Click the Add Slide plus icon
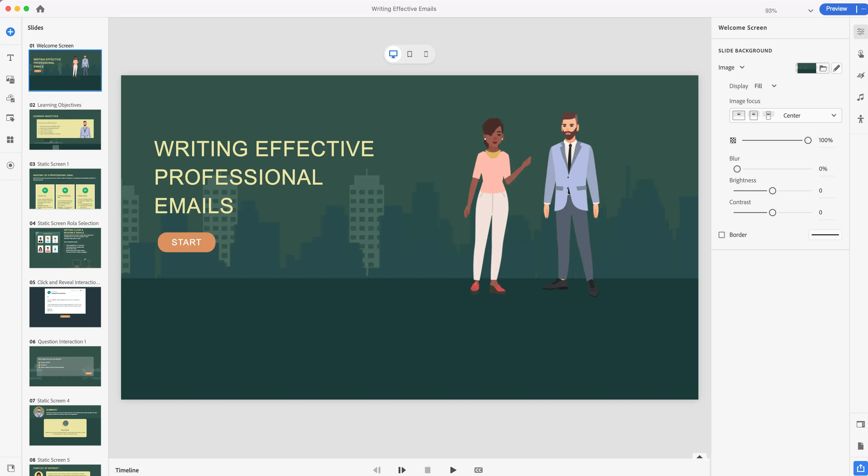Screen dimensions: 868x476 (x=10, y=32)
